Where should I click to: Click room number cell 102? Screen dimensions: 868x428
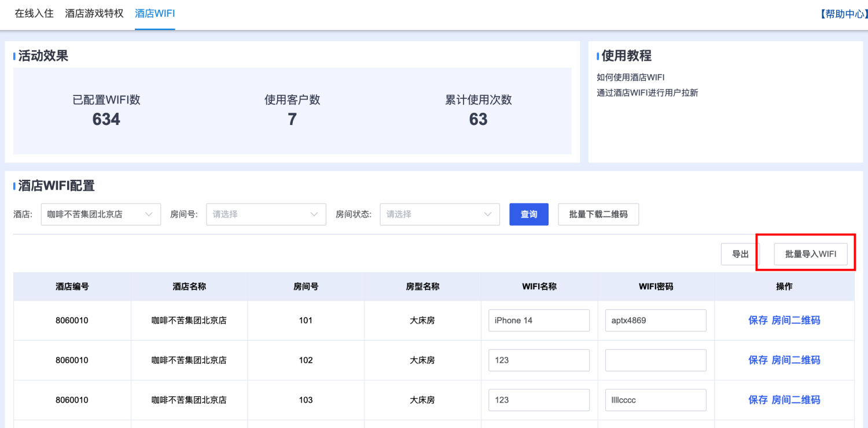coord(306,360)
